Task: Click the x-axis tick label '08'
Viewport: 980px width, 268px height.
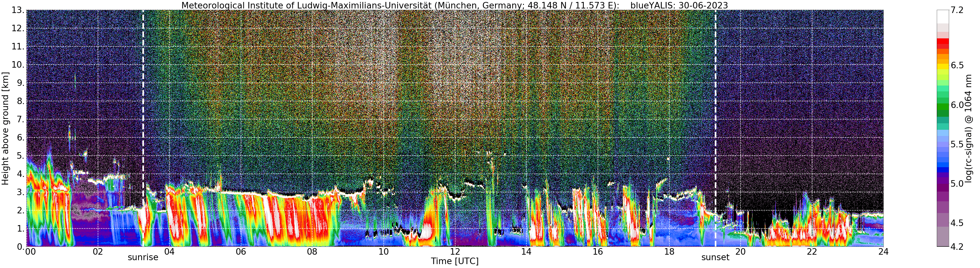Action: coord(312,252)
